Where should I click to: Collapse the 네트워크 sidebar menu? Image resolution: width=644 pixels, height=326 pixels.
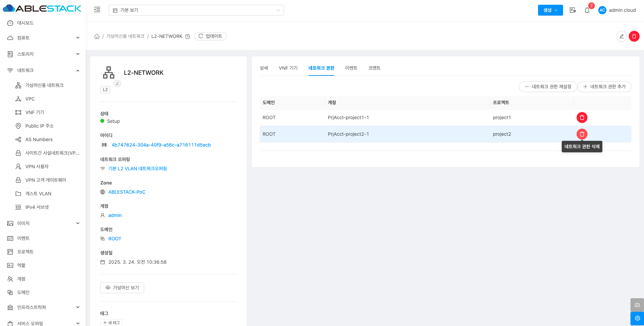[43, 70]
